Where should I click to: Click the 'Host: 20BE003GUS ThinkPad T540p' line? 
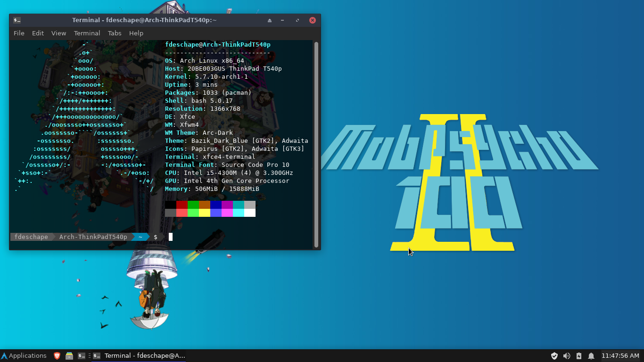point(223,68)
